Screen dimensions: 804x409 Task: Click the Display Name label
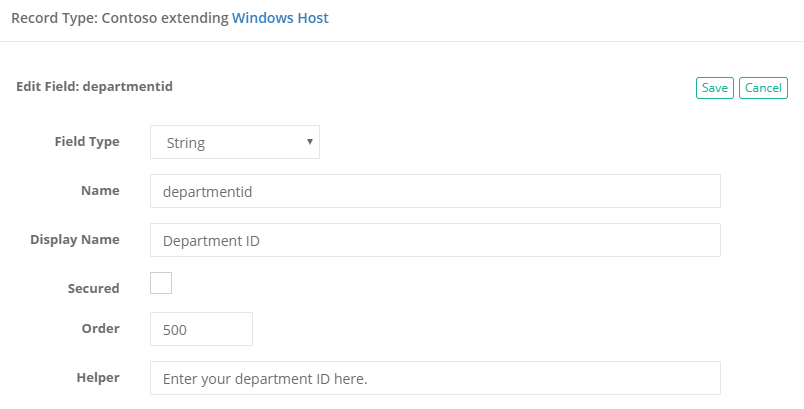click(75, 240)
